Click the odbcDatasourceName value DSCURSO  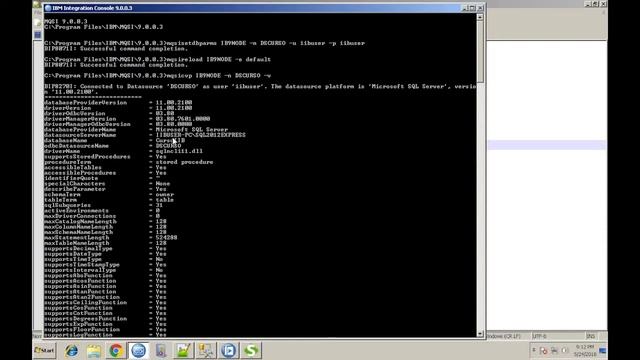click(x=168, y=146)
